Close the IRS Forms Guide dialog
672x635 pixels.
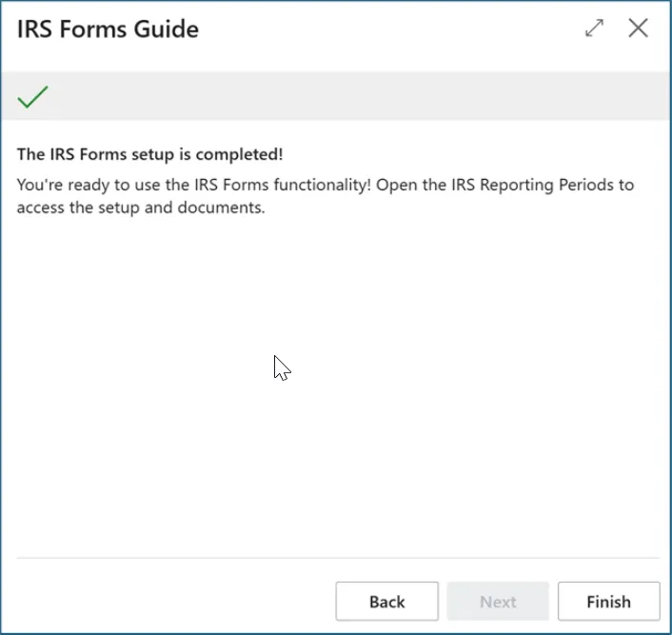click(638, 29)
